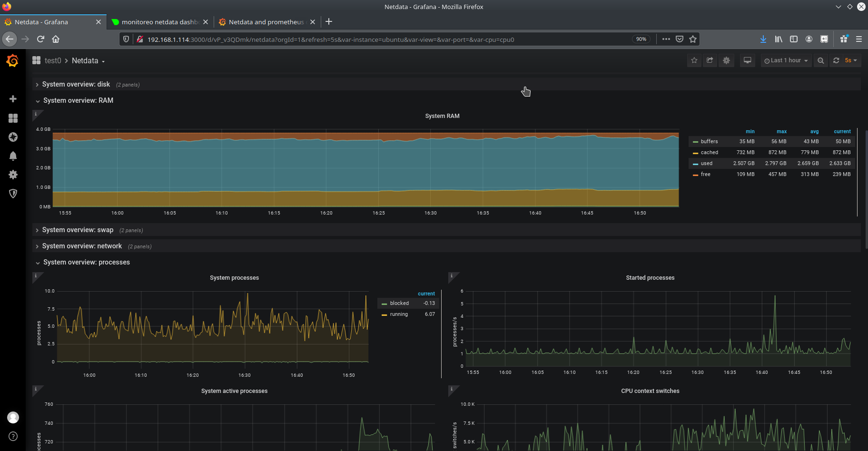
Task: Open Server Admin shield icon
Action: [x=13, y=194]
